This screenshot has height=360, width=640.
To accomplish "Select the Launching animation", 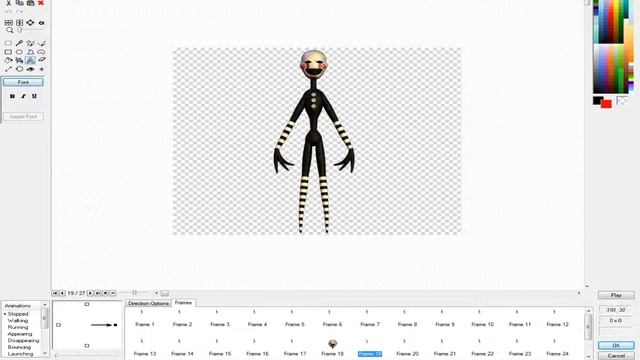I will click(x=20, y=354).
